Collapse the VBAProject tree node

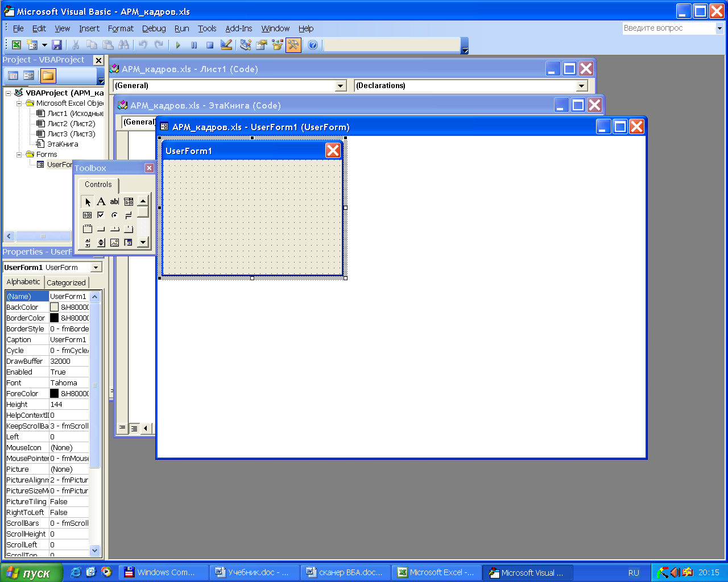[x=8, y=93]
